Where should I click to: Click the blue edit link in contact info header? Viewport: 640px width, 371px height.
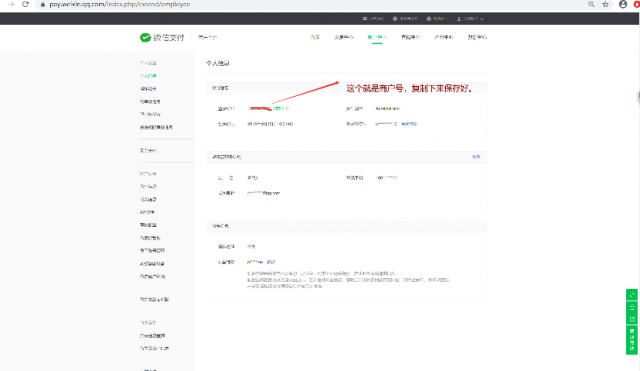tap(476, 157)
